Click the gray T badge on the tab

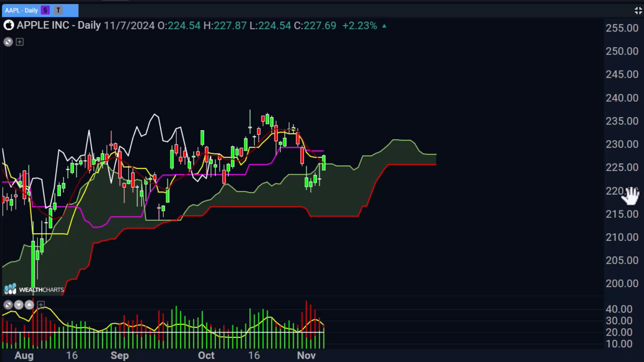(x=58, y=10)
